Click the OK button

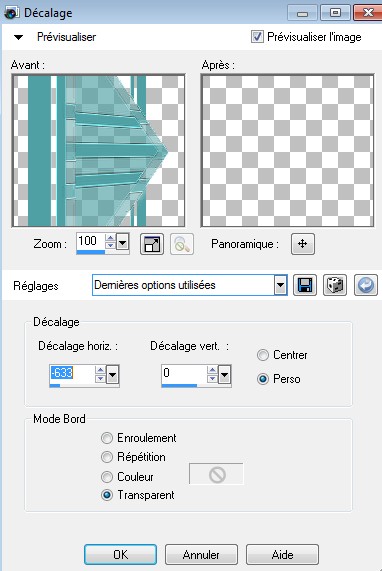(121, 555)
